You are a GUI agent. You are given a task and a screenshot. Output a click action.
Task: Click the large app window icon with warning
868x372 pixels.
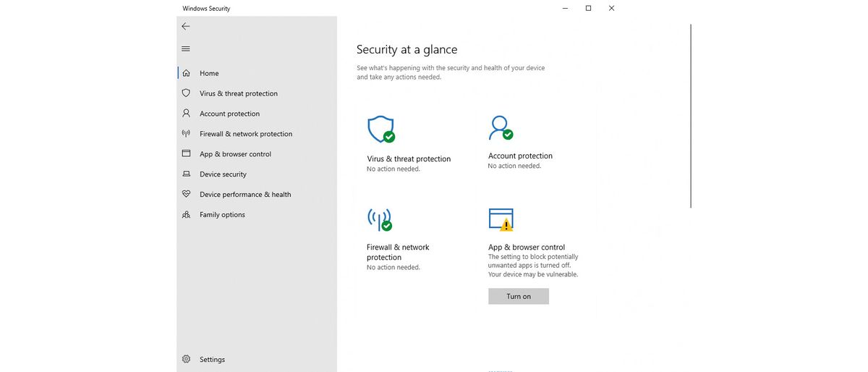tap(501, 220)
